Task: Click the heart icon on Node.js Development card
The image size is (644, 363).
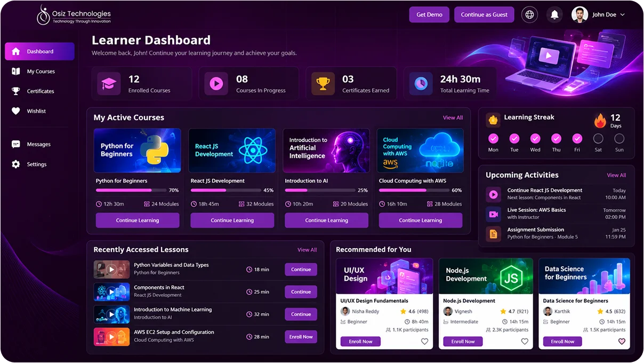Action: [x=525, y=342]
